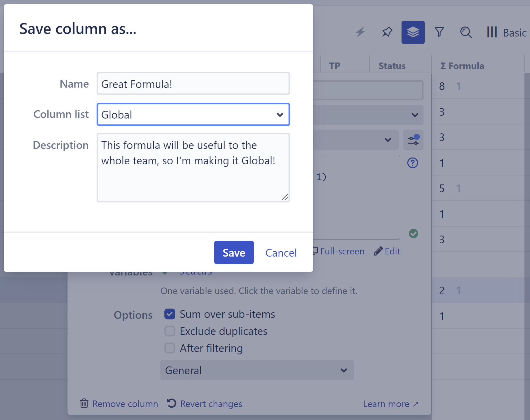
Task: Click the Σ Formula column header
Action: (466, 66)
